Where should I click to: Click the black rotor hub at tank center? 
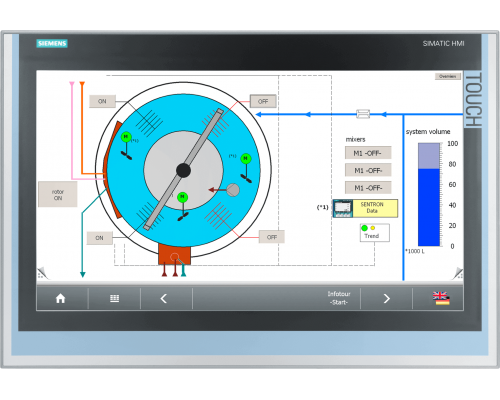(183, 170)
